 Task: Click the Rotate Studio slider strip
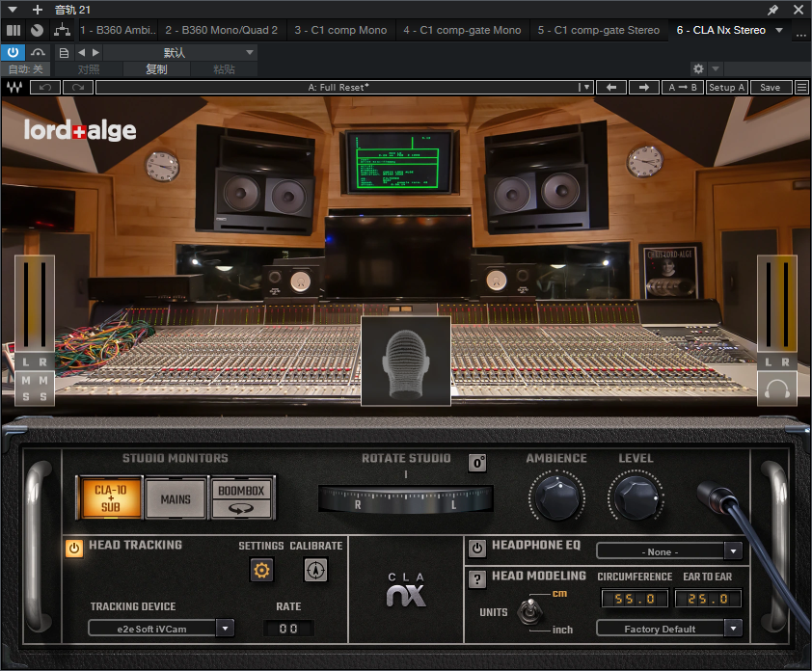tap(405, 498)
